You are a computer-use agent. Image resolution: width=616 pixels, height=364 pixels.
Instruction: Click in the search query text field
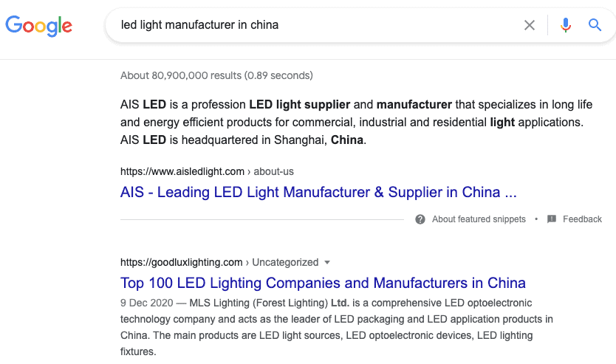pos(318,25)
